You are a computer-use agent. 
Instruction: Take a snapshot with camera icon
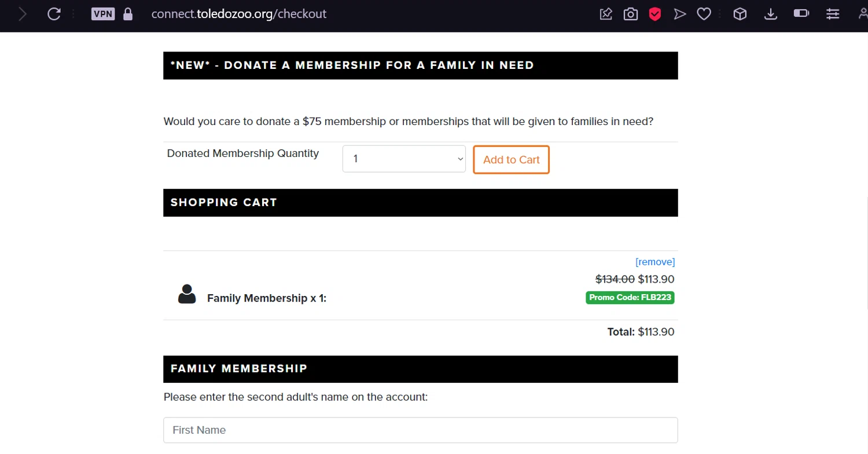[630, 14]
